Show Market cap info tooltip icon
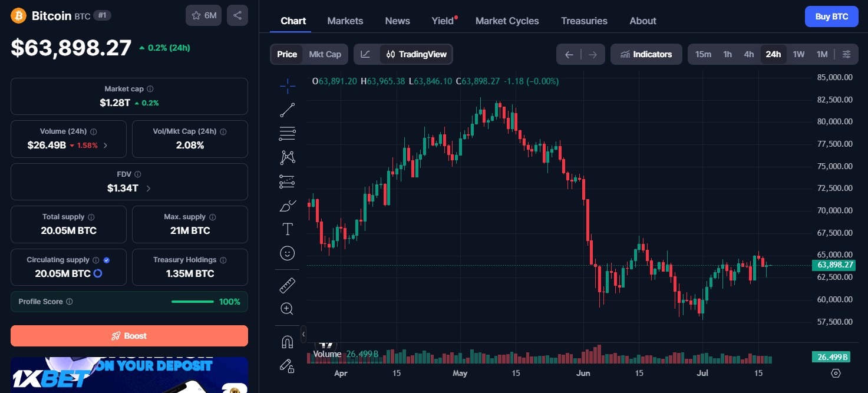 pos(150,89)
